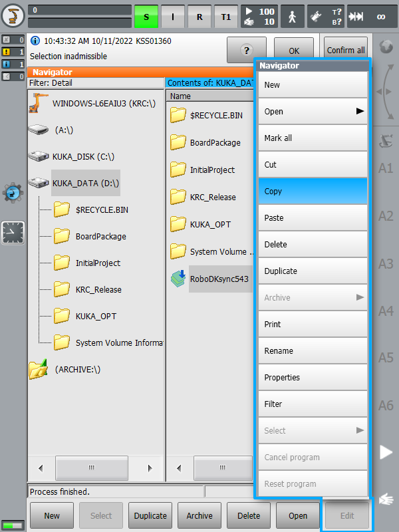Select WINDOWS-L6EAIU3 (KRC:\) robot node

point(92,104)
